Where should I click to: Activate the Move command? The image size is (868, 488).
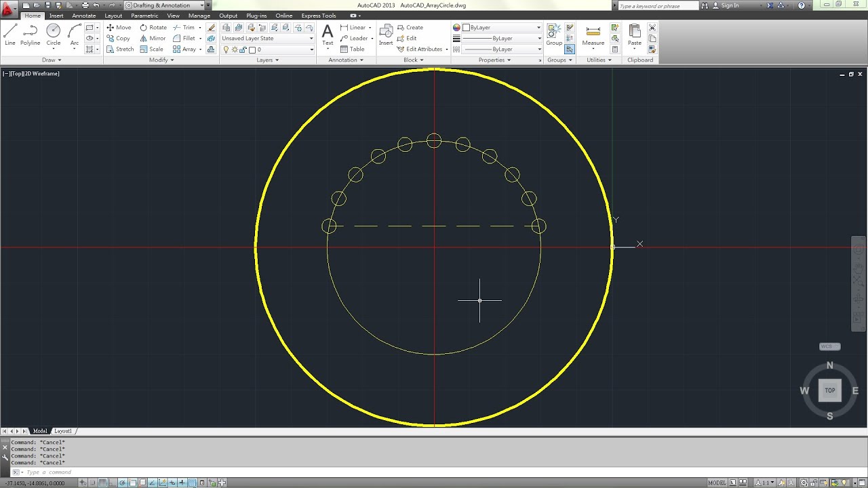click(x=119, y=28)
